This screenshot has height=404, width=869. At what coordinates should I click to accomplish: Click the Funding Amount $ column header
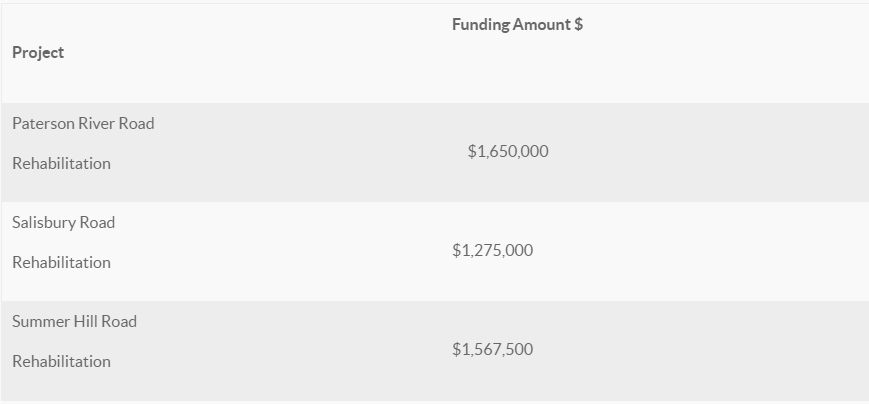click(517, 24)
